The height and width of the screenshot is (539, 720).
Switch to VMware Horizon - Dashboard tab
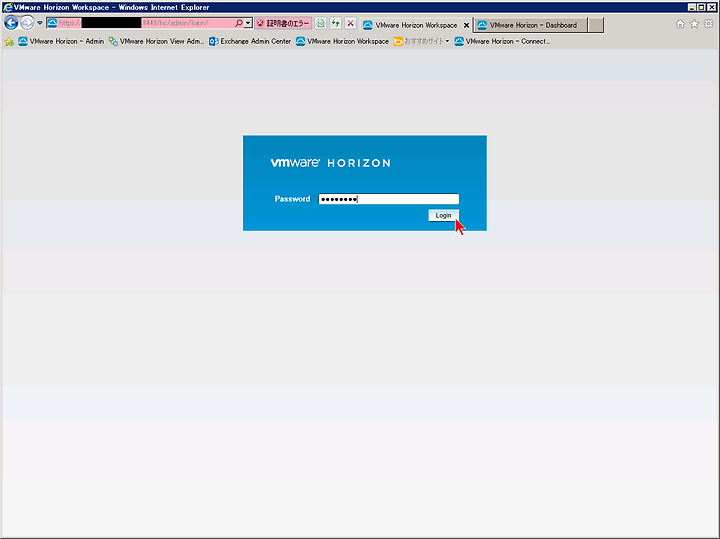pos(531,25)
